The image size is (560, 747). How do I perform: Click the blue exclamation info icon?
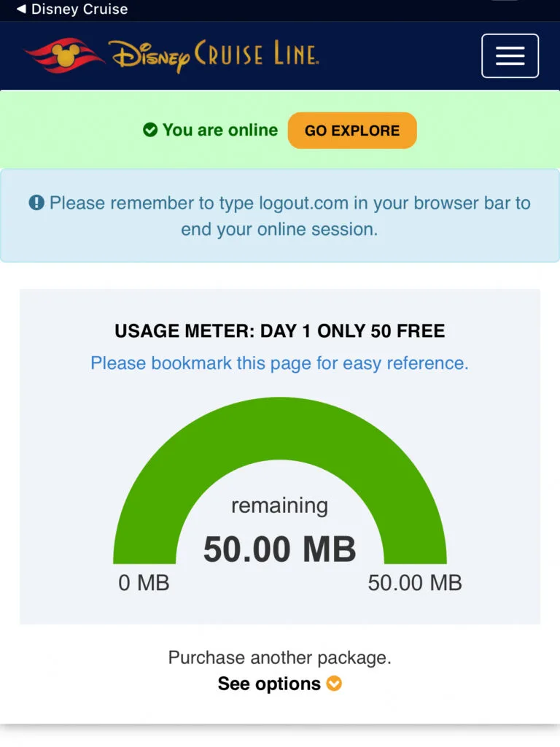(x=36, y=203)
